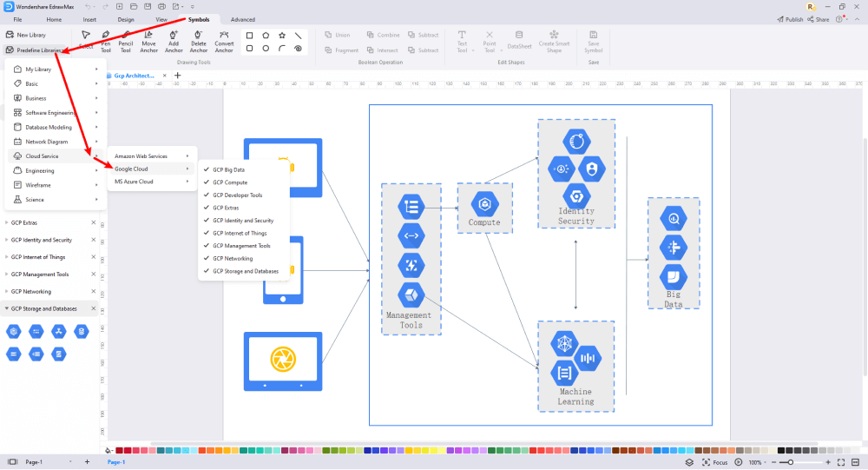Select the Gcp Architect document tab
Screen dimensions: 868x470
[x=134, y=76]
